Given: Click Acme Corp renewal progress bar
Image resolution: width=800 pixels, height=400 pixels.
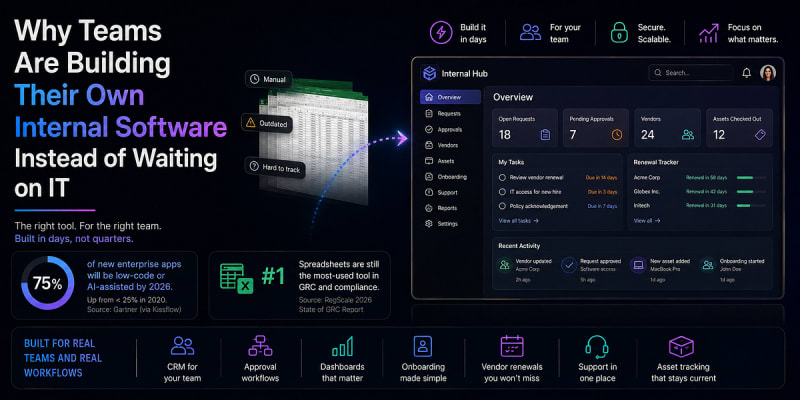Looking at the screenshot, I should 752,178.
